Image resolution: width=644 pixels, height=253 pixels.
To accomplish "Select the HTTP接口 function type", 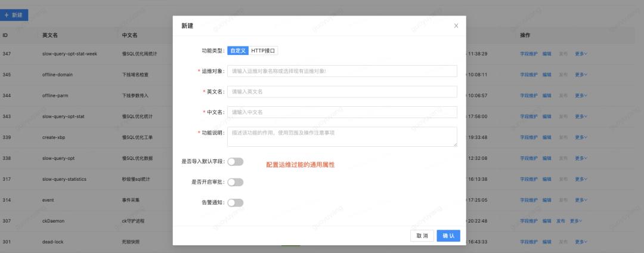I will tap(263, 51).
